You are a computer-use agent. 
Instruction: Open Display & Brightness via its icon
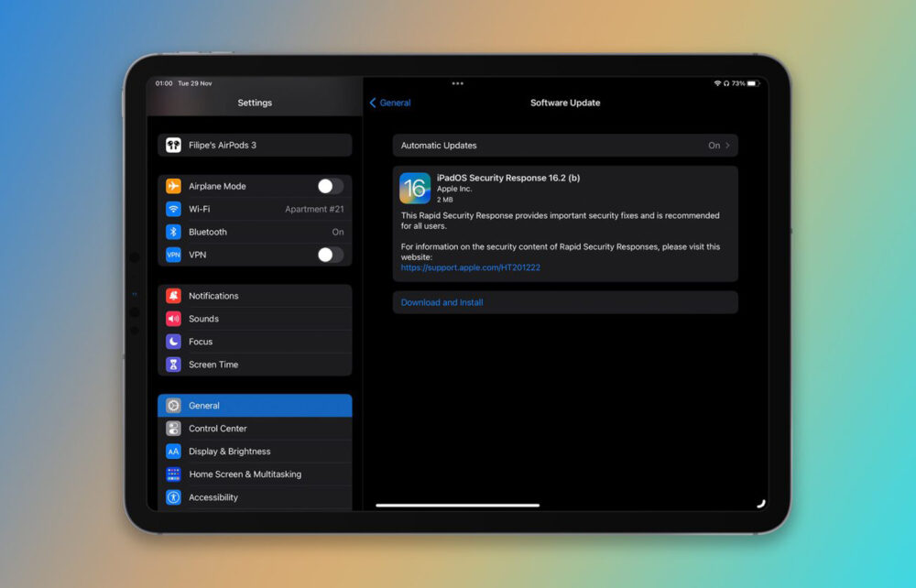click(172, 451)
